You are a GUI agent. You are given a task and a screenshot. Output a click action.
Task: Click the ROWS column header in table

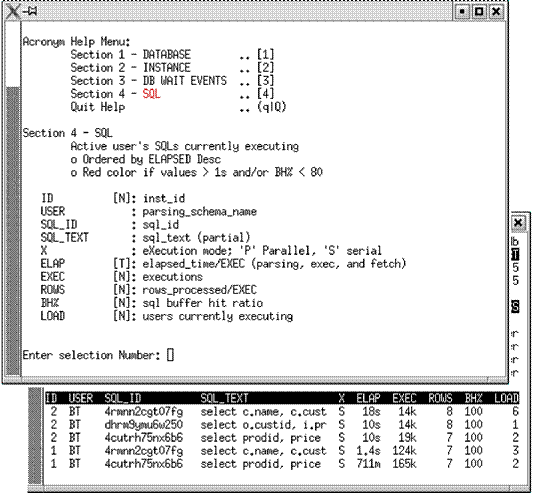coord(440,398)
